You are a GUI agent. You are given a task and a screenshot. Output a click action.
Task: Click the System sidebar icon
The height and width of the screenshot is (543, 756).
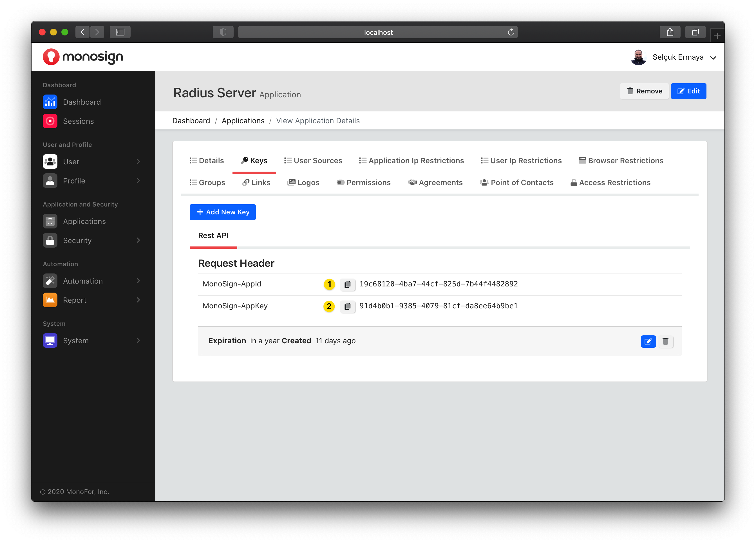tap(50, 340)
